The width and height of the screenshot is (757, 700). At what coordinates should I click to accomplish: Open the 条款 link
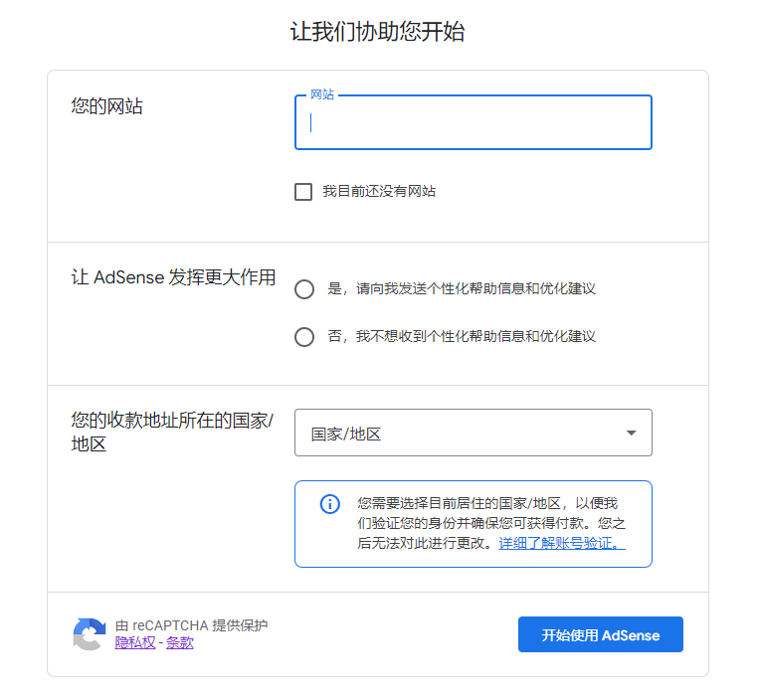tap(180, 642)
